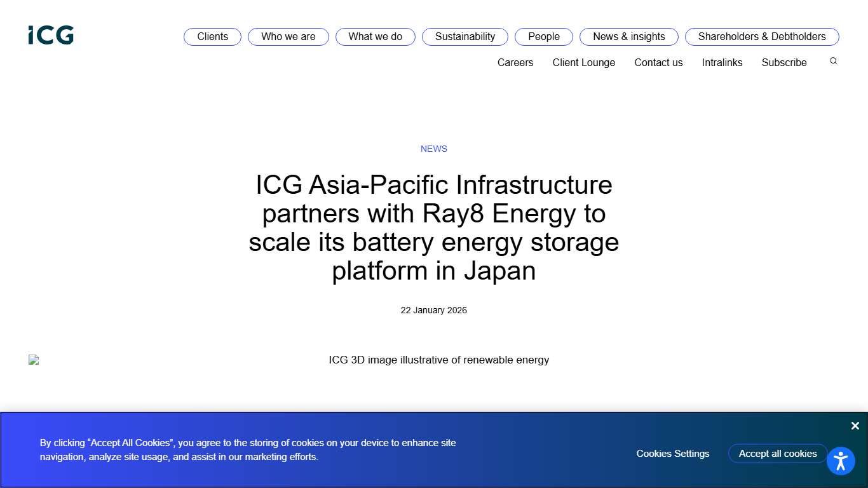Open the Cookies Settings dialog
Screen dimensions: 868x488
click(673, 453)
